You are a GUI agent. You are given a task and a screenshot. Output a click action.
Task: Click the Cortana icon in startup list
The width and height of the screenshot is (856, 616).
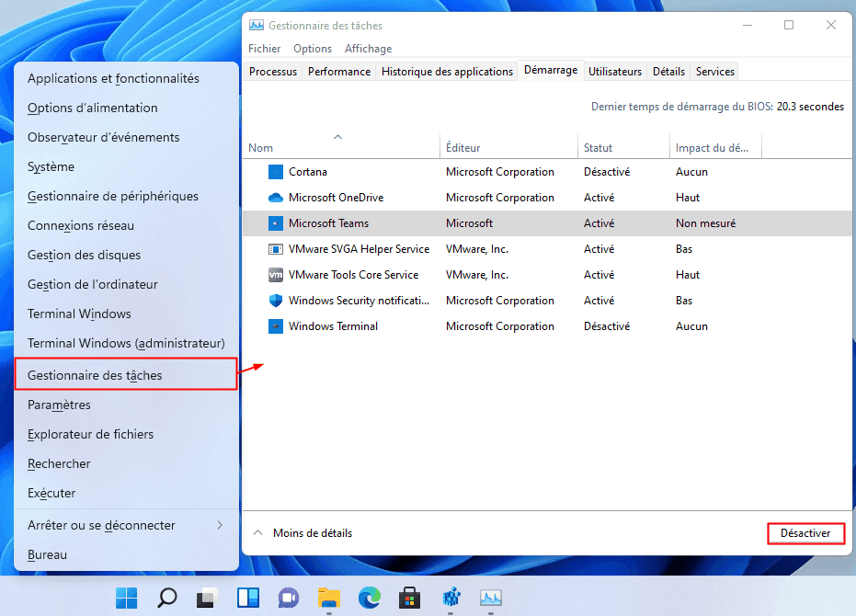pyautogui.click(x=275, y=172)
